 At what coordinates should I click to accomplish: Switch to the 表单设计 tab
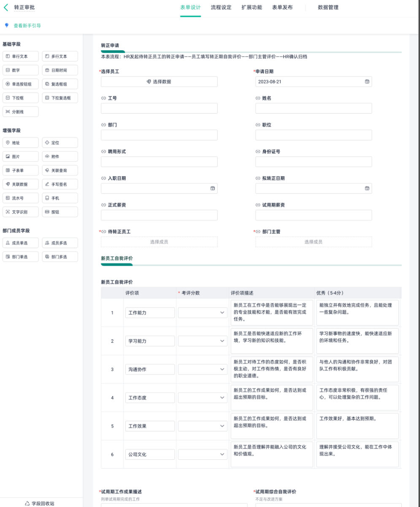190,8
